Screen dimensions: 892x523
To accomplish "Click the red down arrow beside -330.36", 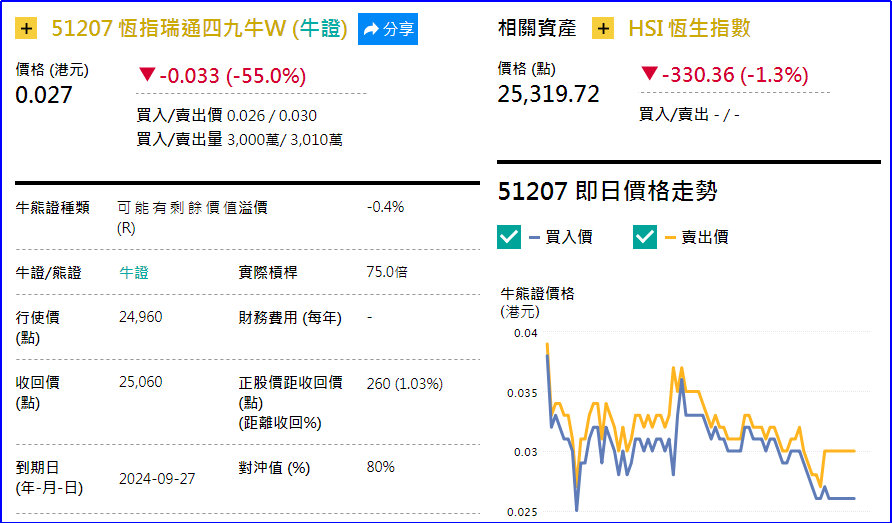I will point(649,74).
